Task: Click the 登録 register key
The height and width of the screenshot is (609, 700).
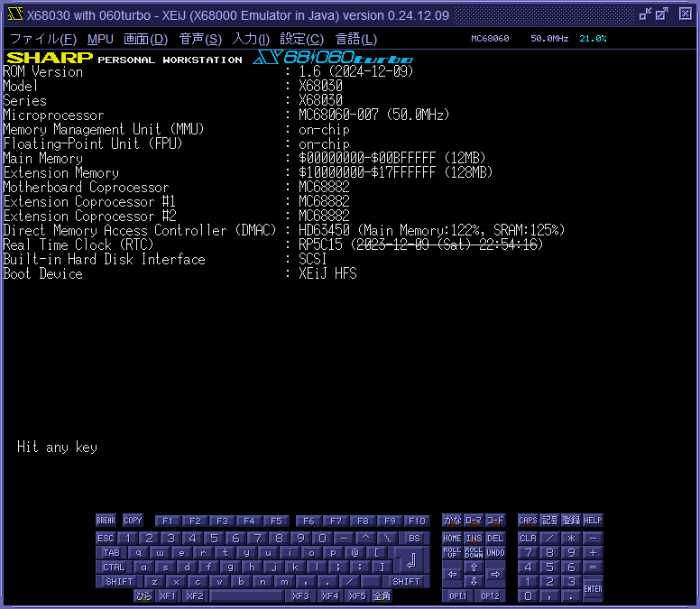Action: point(571,521)
